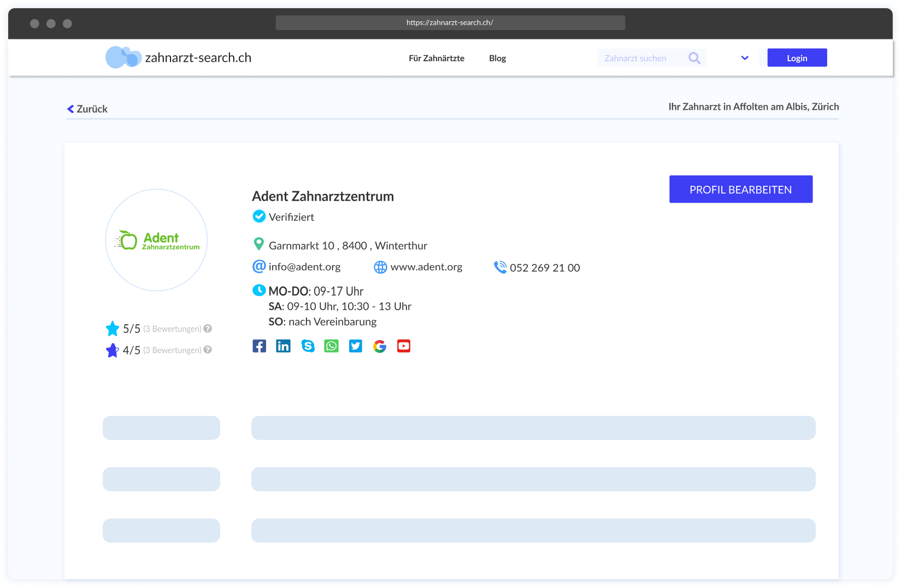Open the WhatsApp chat icon

coord(332,346)
